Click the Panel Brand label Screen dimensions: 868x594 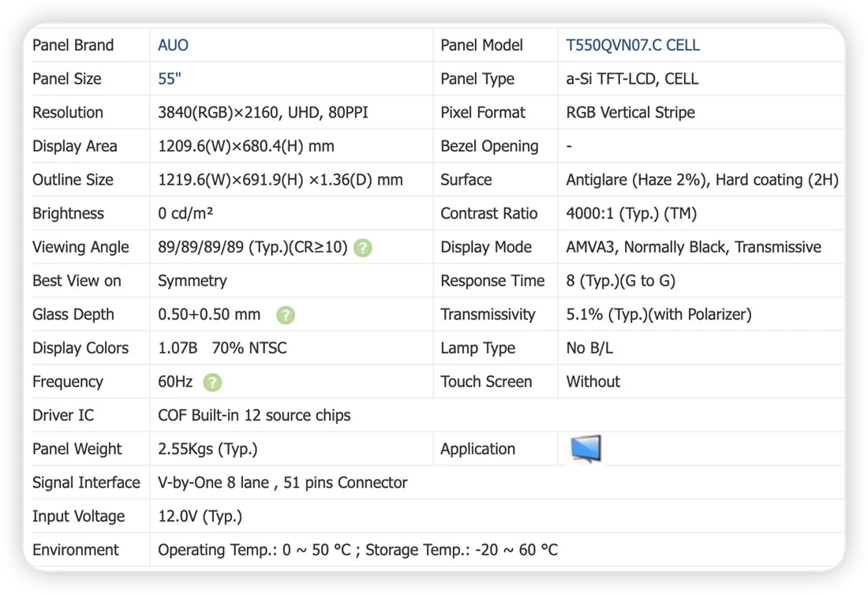(73, 46)
